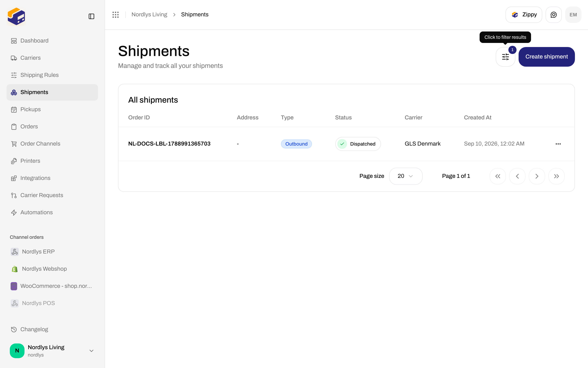Open the chat support icon

click(553, 15)
